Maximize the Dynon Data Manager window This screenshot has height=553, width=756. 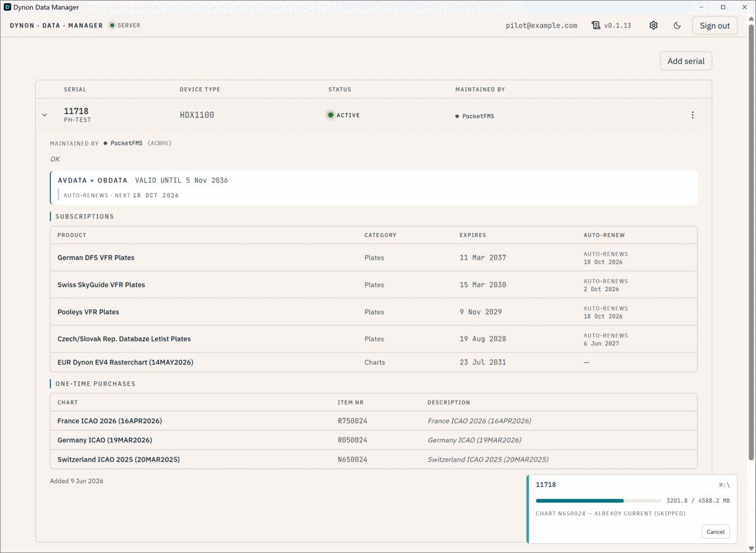tap(723, 8)
